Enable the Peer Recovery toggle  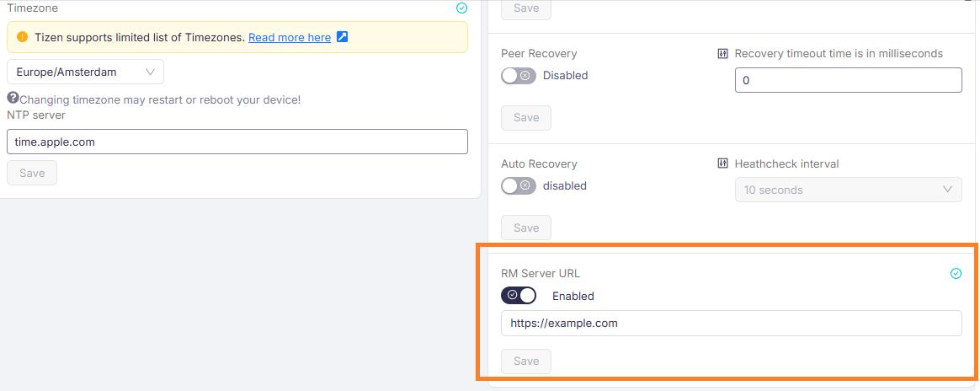519,76
